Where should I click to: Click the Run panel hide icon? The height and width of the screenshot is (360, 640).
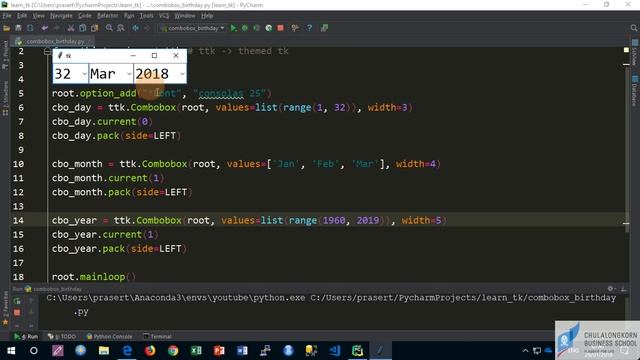[x=623, y=289]
